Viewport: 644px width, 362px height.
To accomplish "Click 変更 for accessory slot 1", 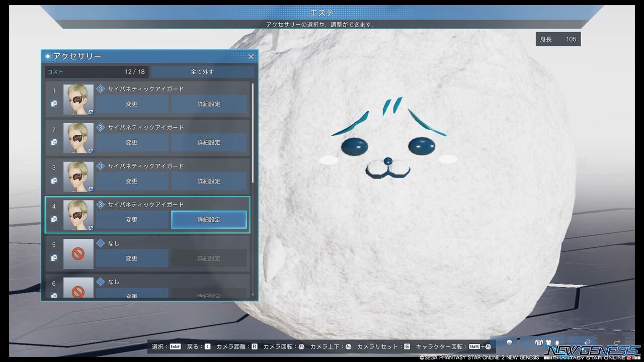I will tap(132, 104).
